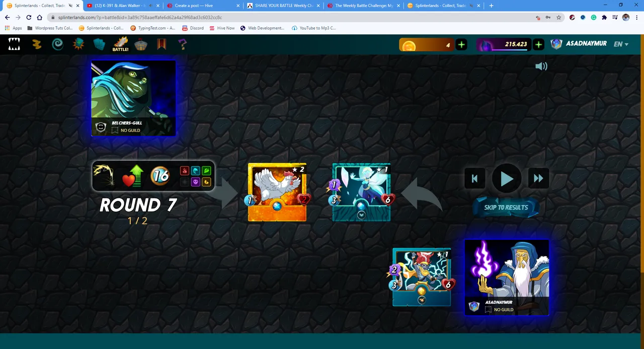
Task: Open the saved passwords key icon
Action: (548, 17)
